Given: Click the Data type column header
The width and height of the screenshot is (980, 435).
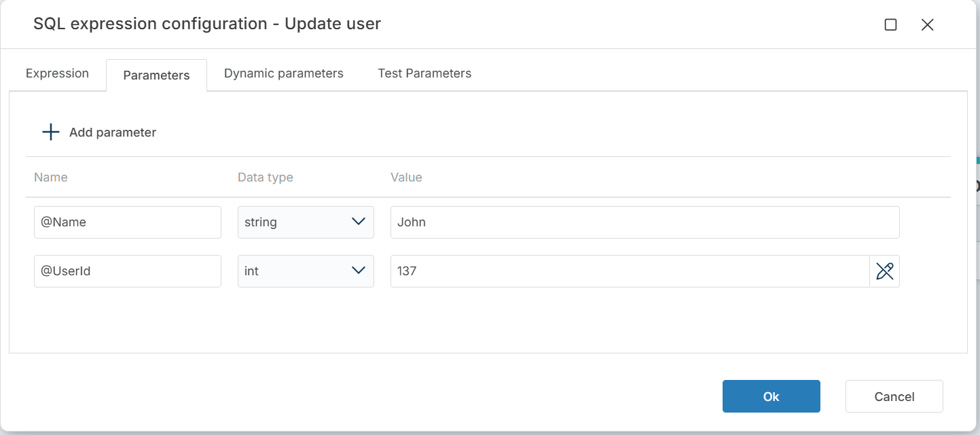Looking at the screenshot, I should tap(266, 177).
